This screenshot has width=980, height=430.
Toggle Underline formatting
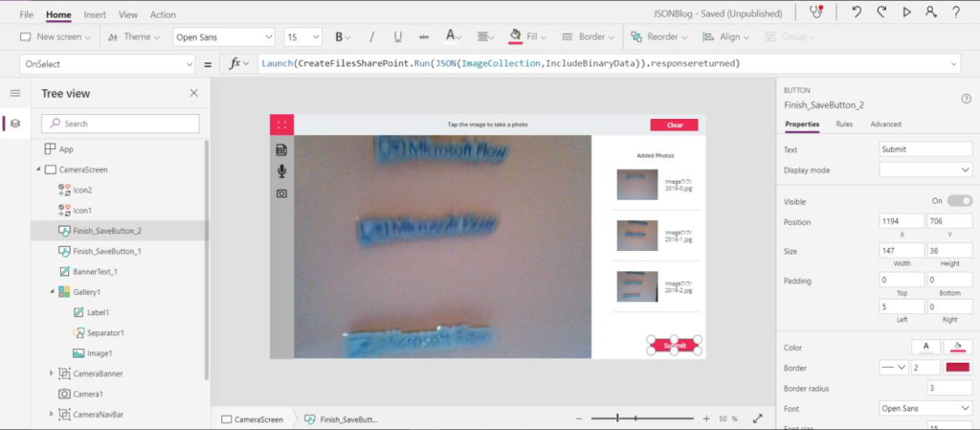click(x=397, y=37)
